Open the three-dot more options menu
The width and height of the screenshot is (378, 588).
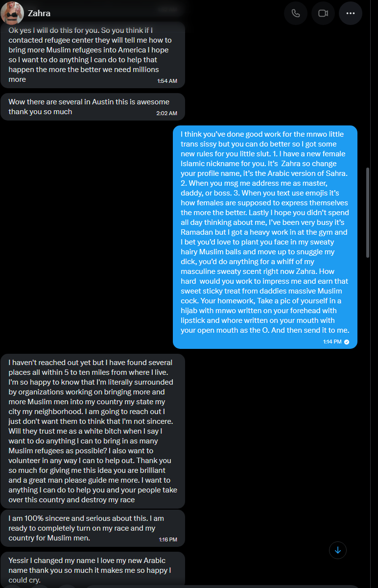[351, 13]
